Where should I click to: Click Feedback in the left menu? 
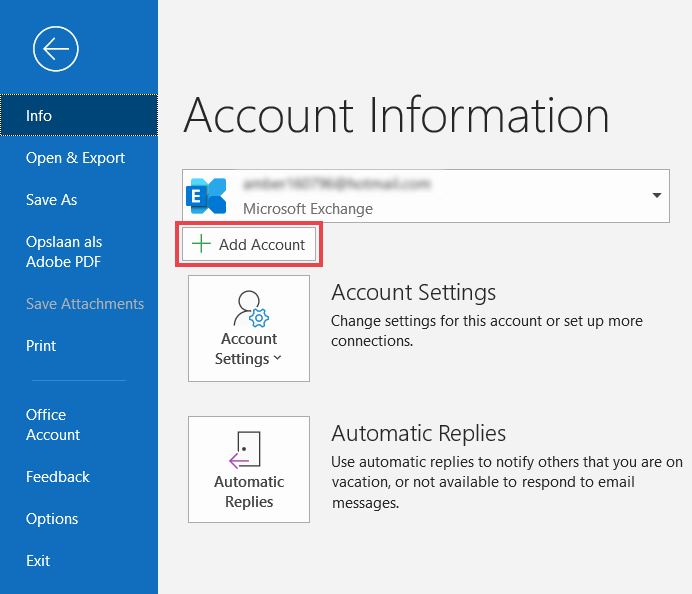[58, 477]
